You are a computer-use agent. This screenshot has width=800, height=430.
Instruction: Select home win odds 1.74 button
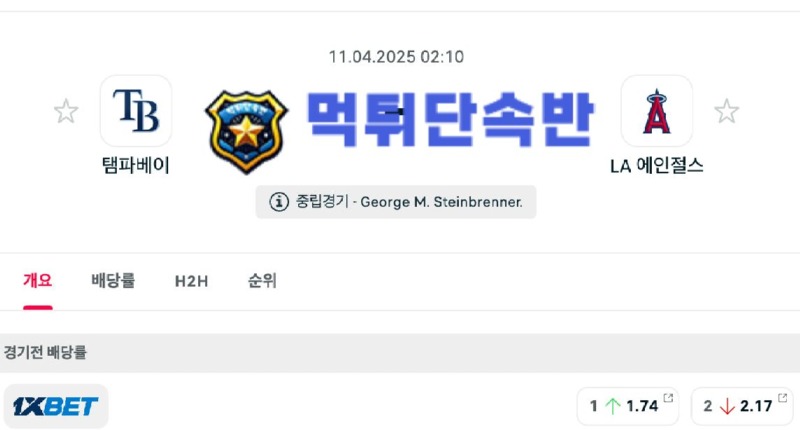[628, 406]
